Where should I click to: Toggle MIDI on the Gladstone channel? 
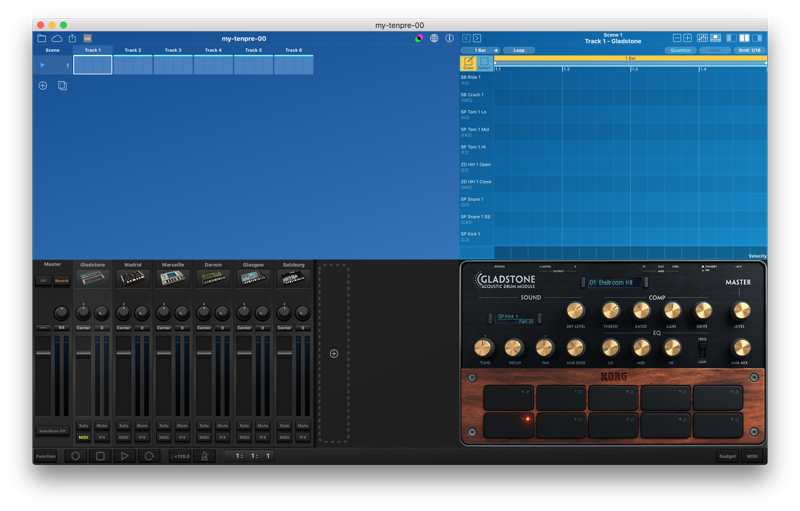(84, 437)
